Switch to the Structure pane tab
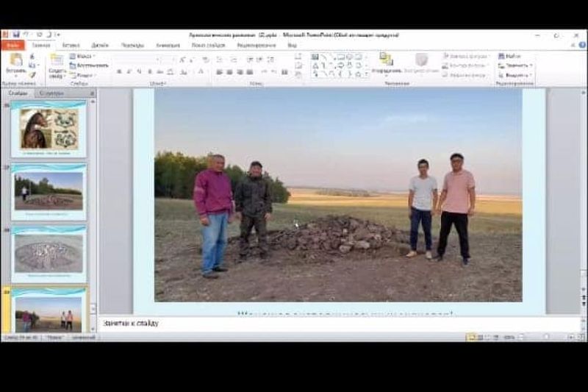This screenshot has width=588, height=392. pos(51,93)
